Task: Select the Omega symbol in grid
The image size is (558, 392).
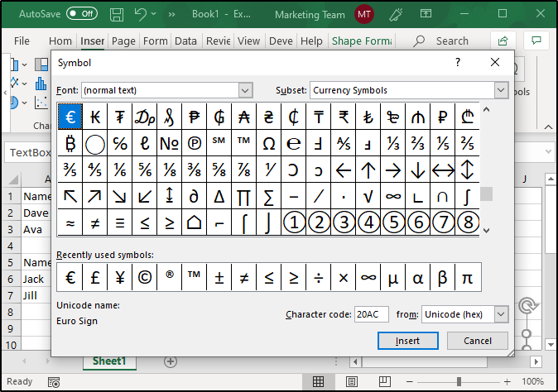Action: pos(269,143)
